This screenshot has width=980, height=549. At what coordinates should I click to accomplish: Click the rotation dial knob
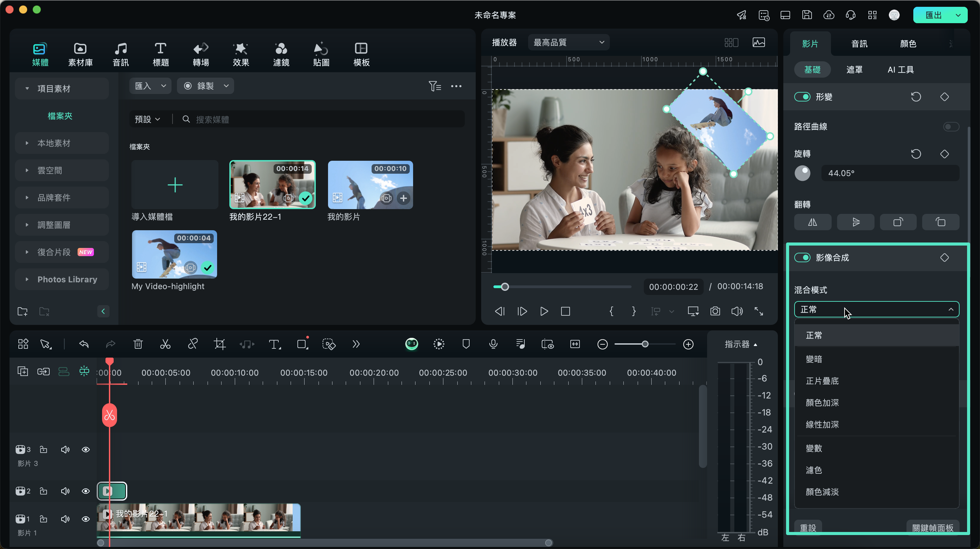802,173
